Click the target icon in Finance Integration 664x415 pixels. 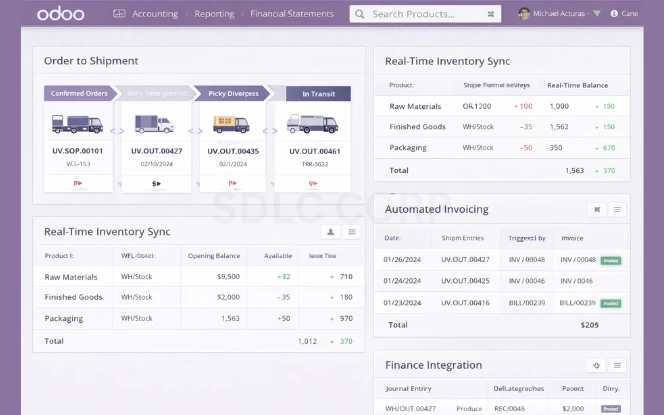pyautogui.click(x=596, y=365)
